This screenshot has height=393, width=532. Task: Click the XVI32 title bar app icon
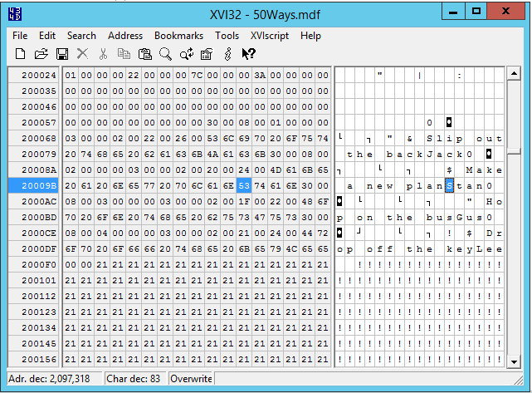(15, 12)
